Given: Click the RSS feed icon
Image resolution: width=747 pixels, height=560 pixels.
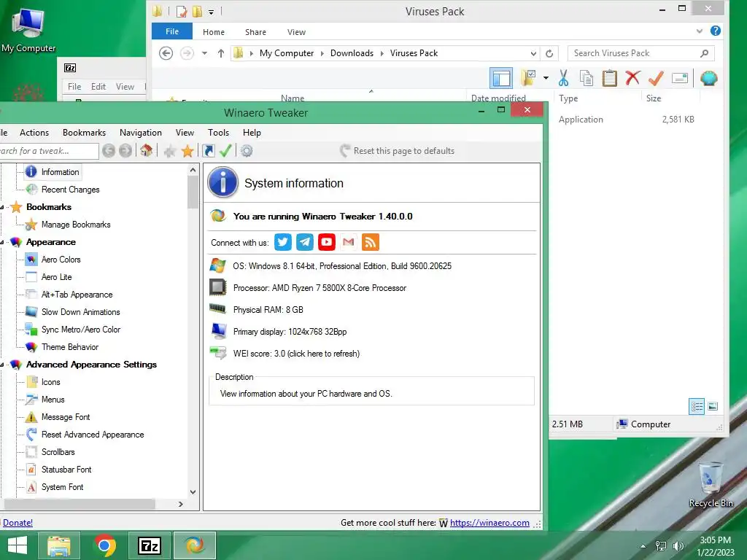Looking at the screenshot, I should click(371, 242).
